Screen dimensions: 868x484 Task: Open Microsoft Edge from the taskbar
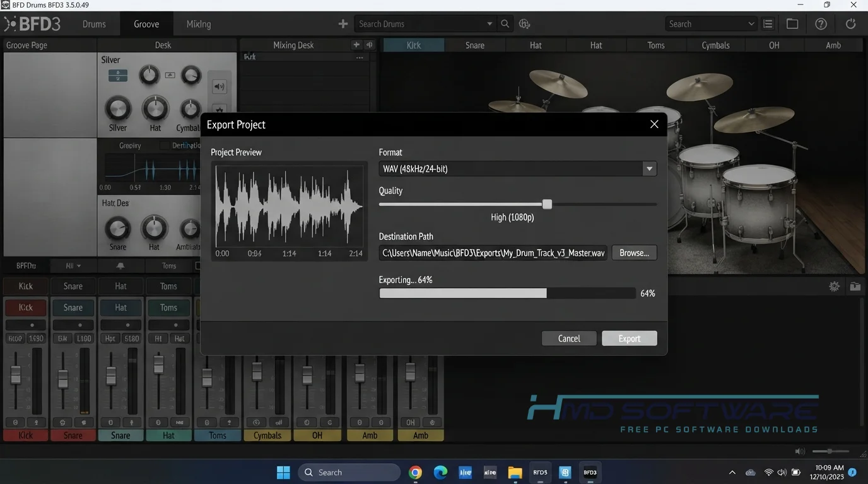click(440, 472)
